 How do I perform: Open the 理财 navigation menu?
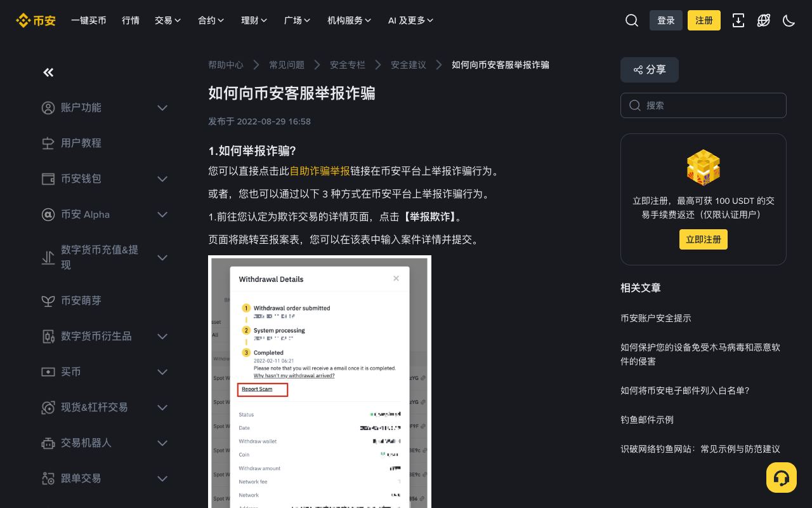click(254, 20)
